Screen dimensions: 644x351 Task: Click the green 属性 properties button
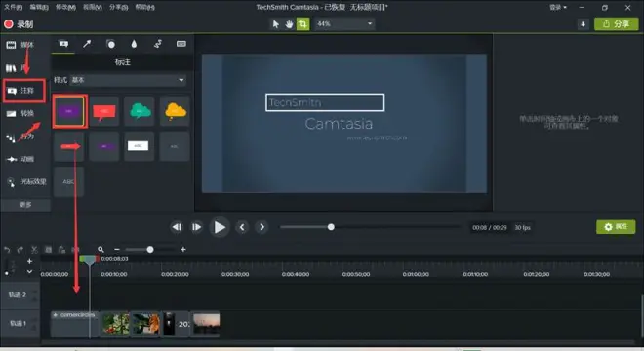point(616,226)
